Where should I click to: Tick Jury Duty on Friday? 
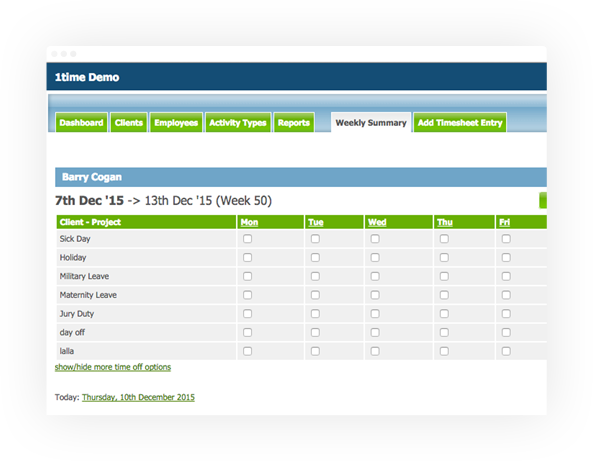click(506, 314)
